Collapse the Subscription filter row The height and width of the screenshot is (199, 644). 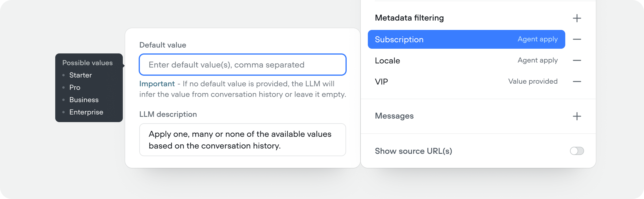[577, 39]
